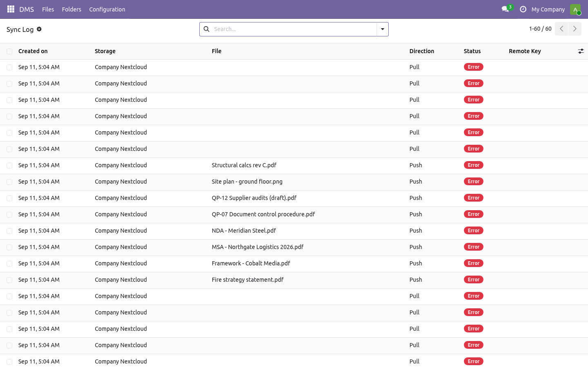Click Push cell in Site plan row

click(x=416, y=182)
